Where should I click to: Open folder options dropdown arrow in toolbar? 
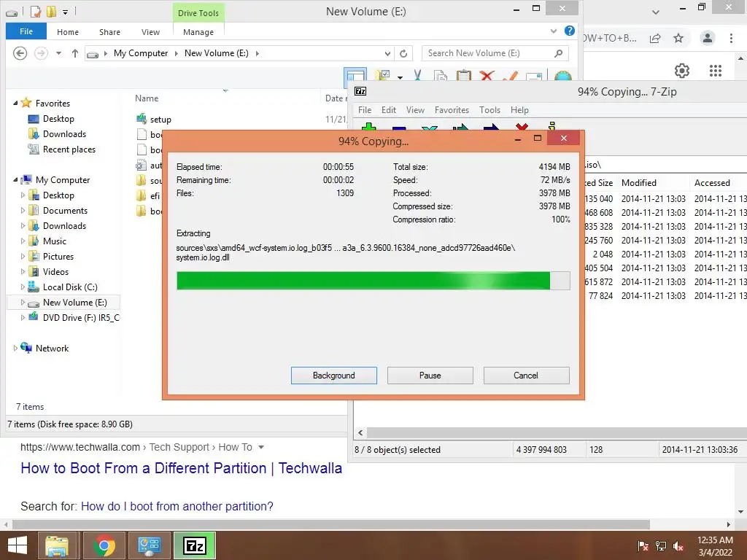coord(400,77)
